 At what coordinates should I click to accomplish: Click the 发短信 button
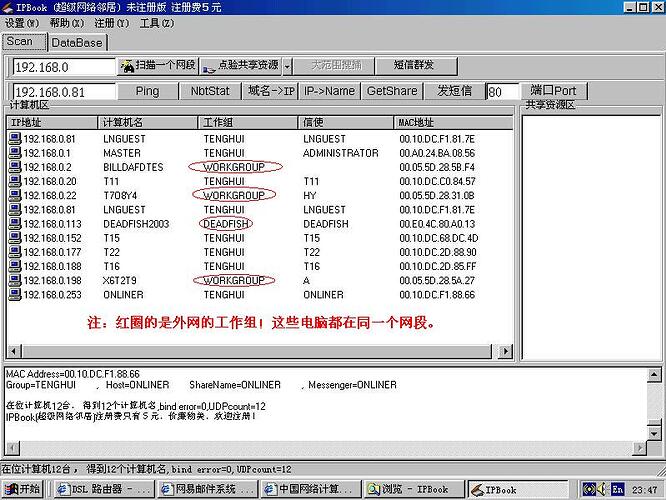point(454,91)
